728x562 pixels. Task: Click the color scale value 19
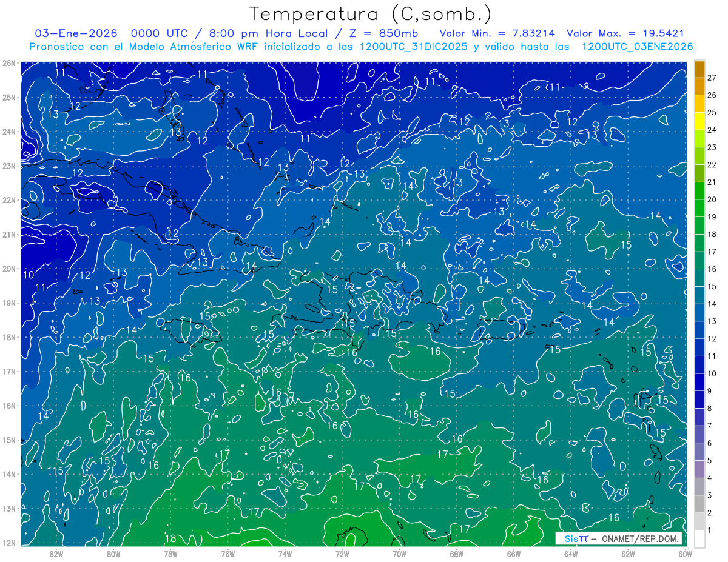[712, 217]
